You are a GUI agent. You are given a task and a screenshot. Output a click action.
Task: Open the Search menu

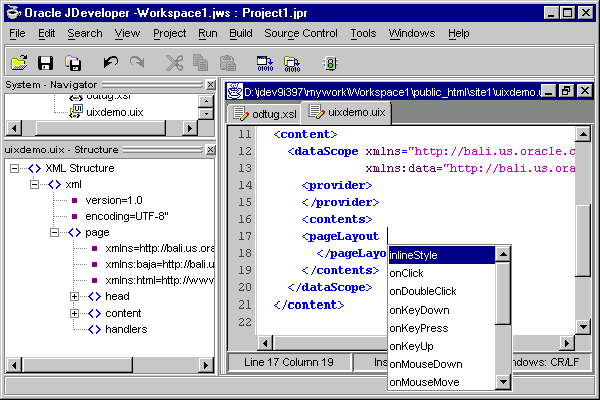(85, 33)
